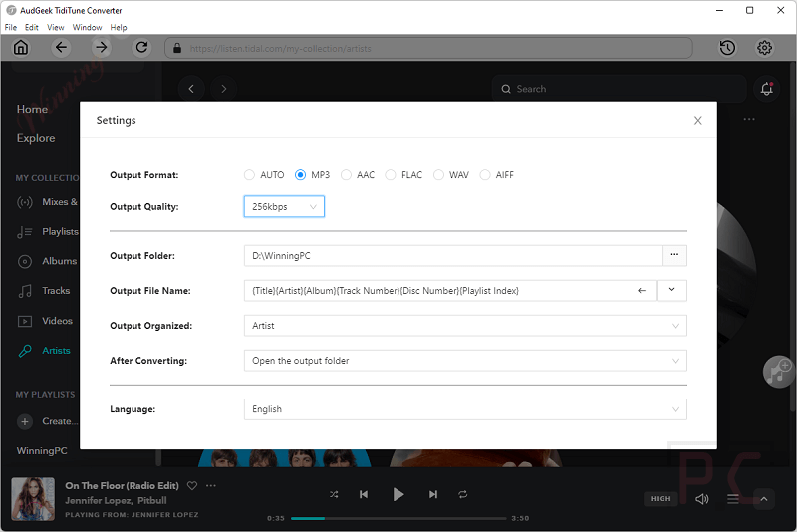Viewport: 797px width, 532px height.
Task: Open Albums in sidebar
Action: 47,261
